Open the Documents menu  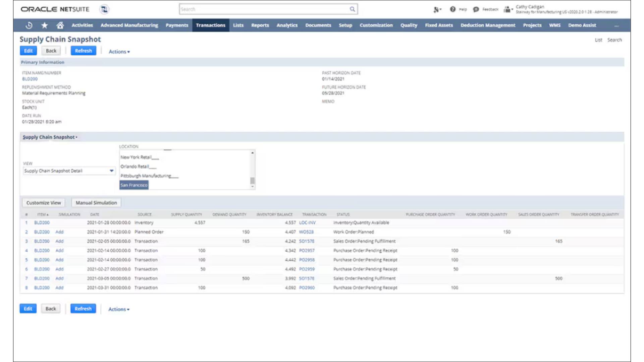tap(318, 25)
